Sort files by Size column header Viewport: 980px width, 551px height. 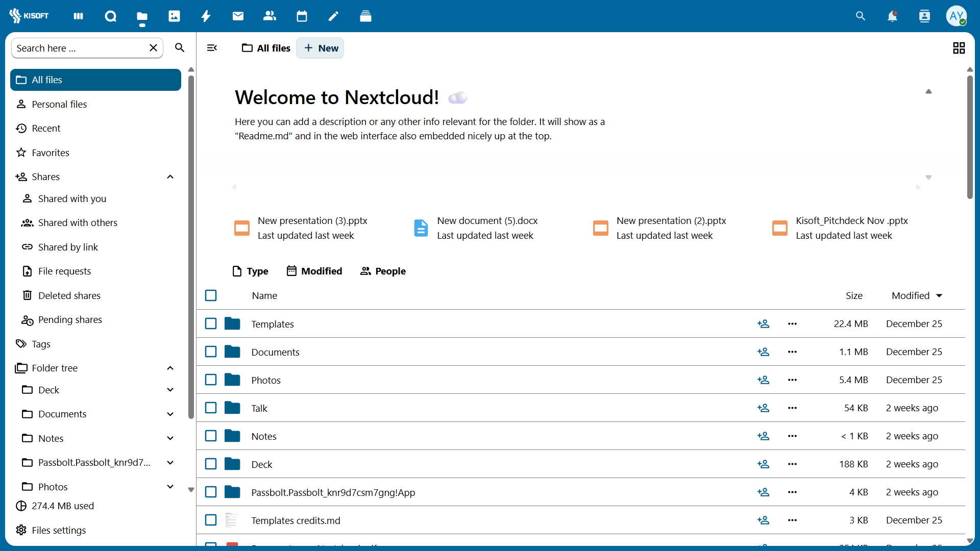click(854, 296)
